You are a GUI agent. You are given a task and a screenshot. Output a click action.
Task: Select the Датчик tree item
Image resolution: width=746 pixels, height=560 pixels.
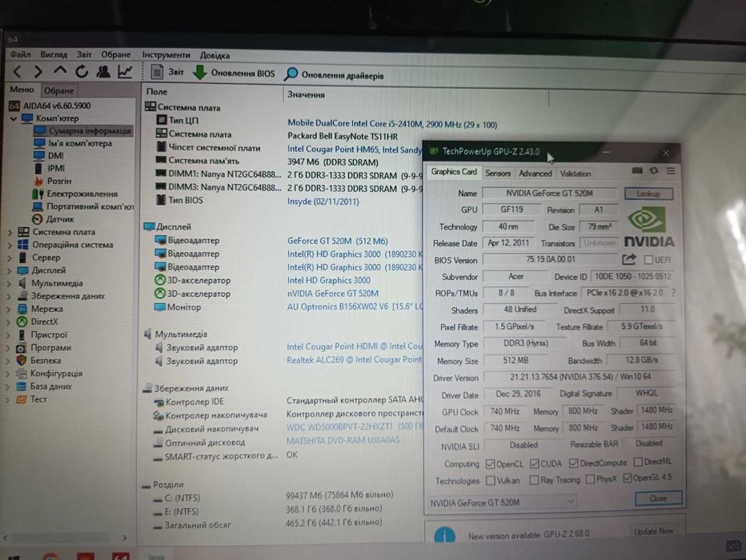(x=53, y=219)
